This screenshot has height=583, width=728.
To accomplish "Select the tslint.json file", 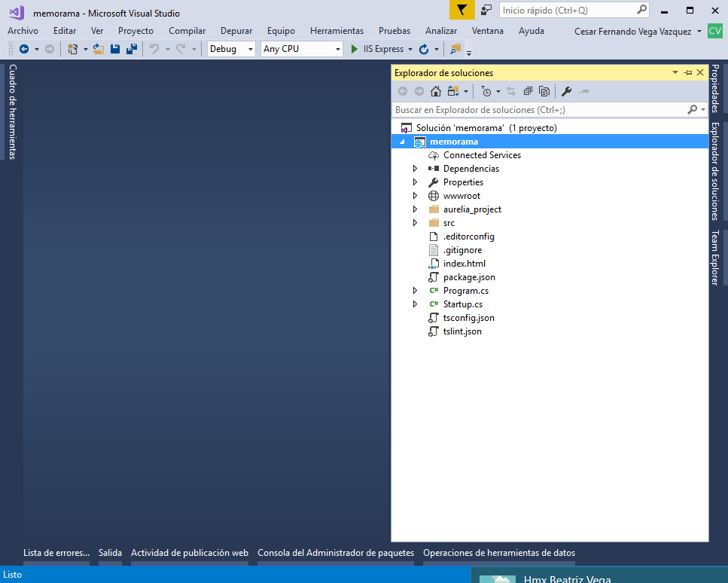I will coord(462,331).
